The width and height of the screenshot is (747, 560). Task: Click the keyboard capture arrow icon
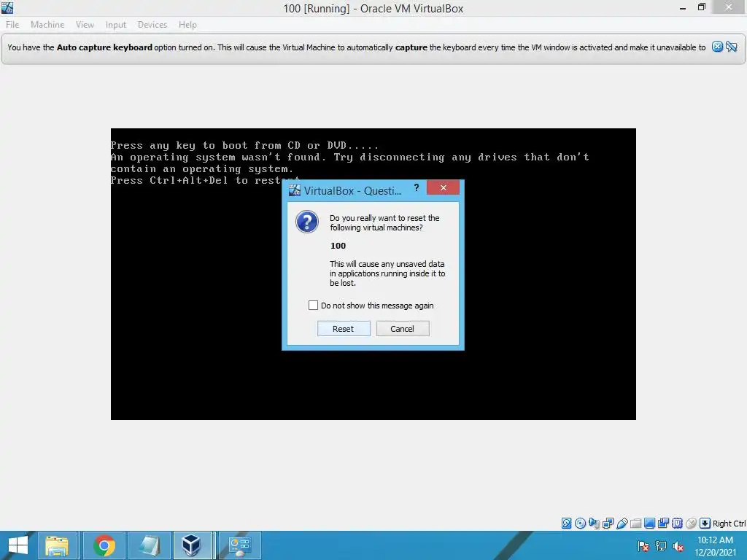click(705, 524)
